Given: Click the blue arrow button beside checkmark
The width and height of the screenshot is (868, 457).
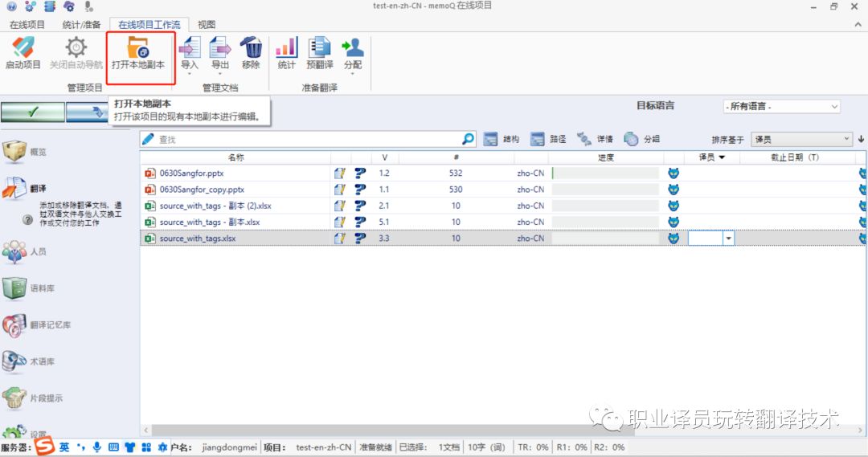Looking at the screenshot, I should (x=88, y=112).
